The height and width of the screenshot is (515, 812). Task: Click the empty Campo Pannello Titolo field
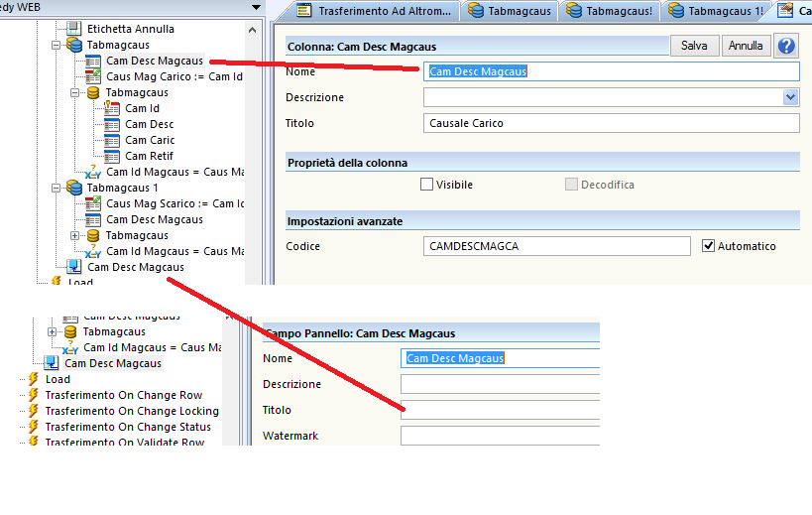501,410
